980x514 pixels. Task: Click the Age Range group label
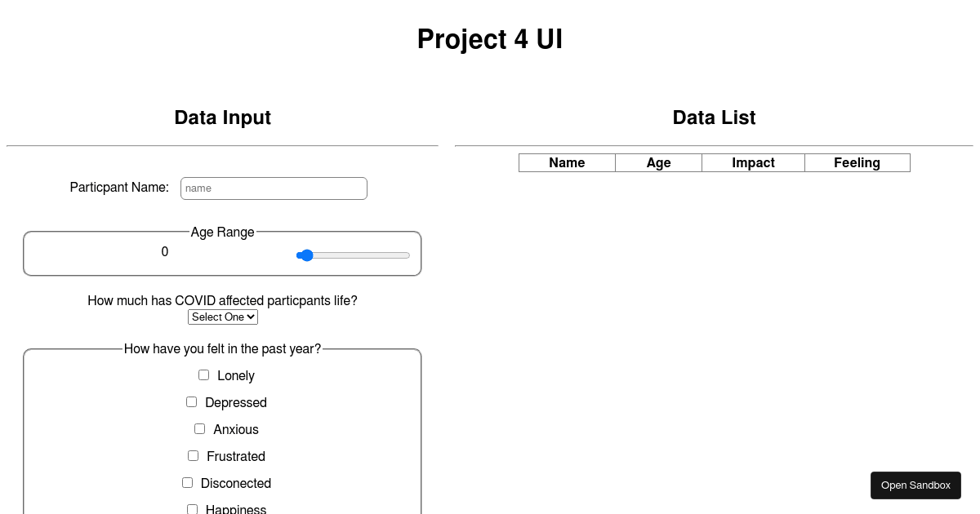pos(222,232)
